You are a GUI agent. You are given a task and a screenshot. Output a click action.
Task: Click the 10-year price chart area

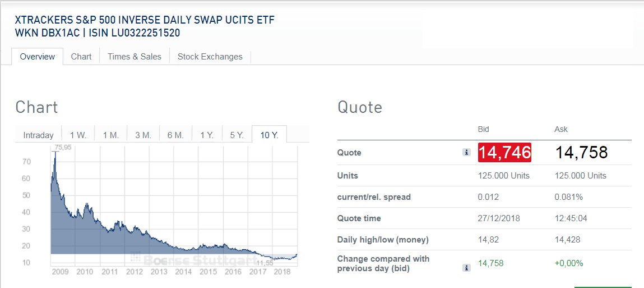coord(168,225)
